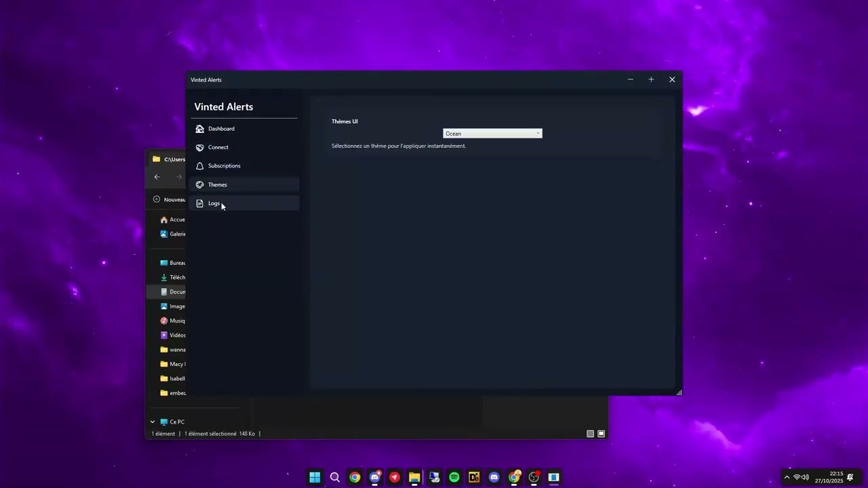Collapse the Ce PC tree node
The height and width of the screenshot is (488, 868).
[153, 422]
